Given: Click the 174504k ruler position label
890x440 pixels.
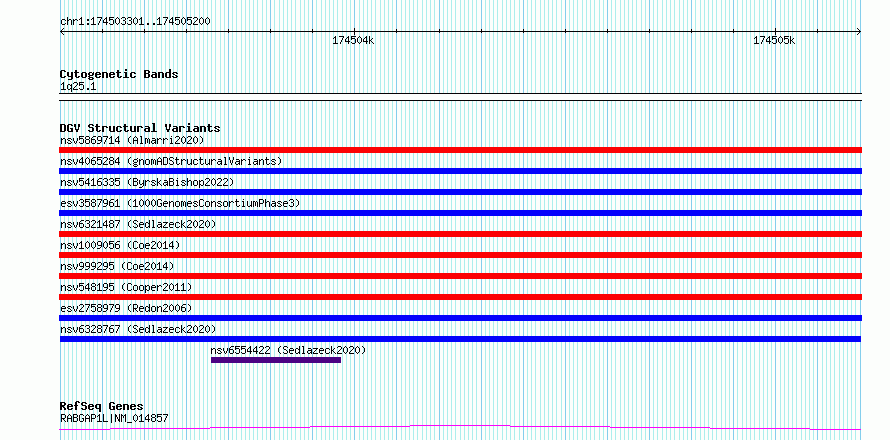Looking at the screenshot, I should pyautogui.click(x=353, y=40).
